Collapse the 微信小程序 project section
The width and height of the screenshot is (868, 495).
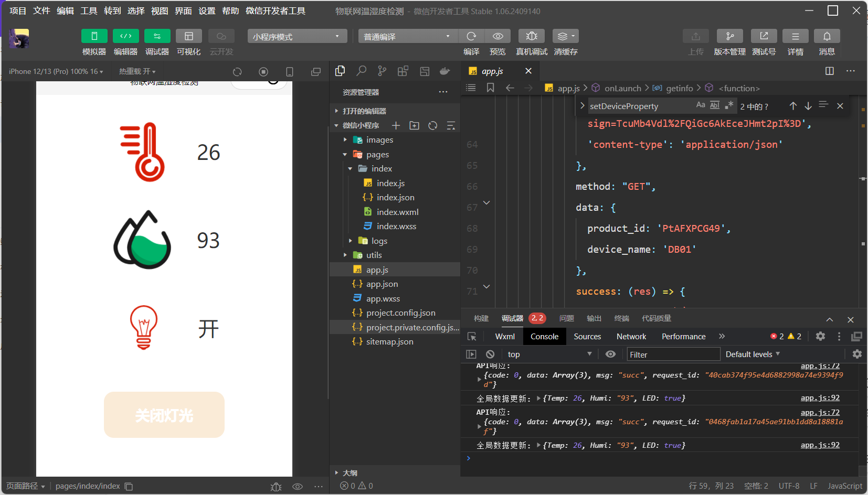pyautogui.click(x=360, y=125)
